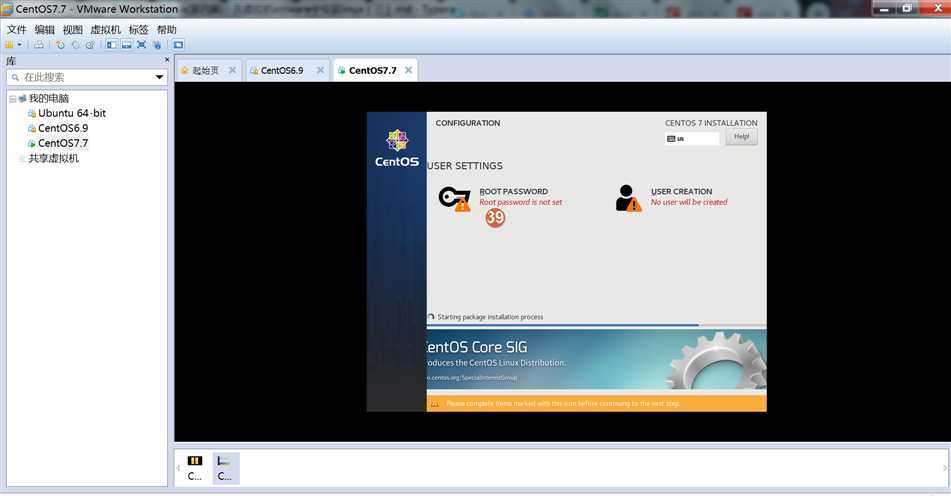The image size is (951, 496).
Task: Close the CentOS7.7 tab
Action: point(408,70)
